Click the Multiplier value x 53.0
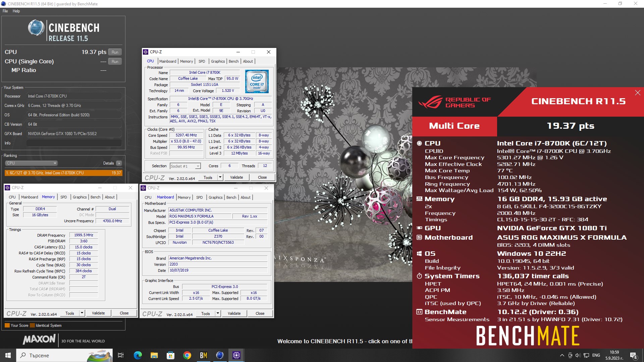 click(186, 141)
